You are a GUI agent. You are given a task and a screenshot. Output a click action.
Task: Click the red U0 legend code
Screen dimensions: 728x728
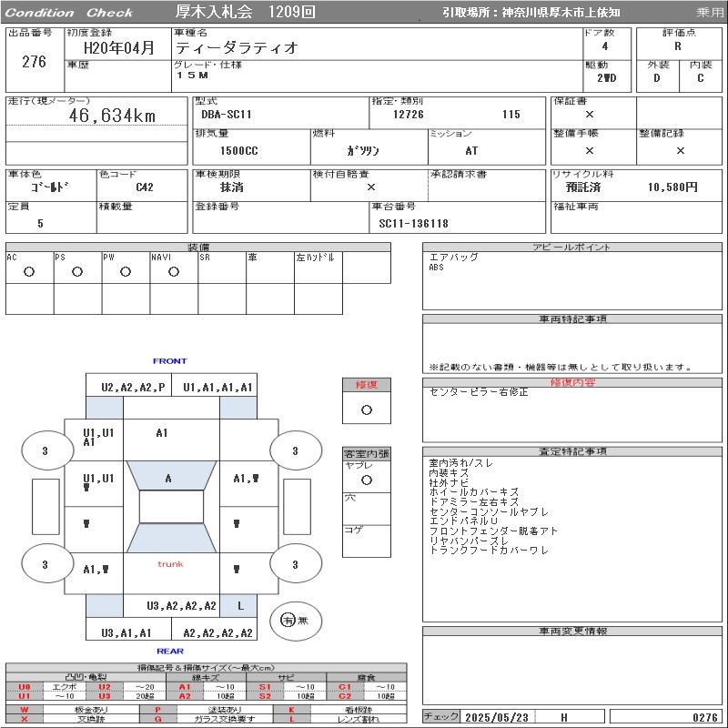tap(25, 687)
